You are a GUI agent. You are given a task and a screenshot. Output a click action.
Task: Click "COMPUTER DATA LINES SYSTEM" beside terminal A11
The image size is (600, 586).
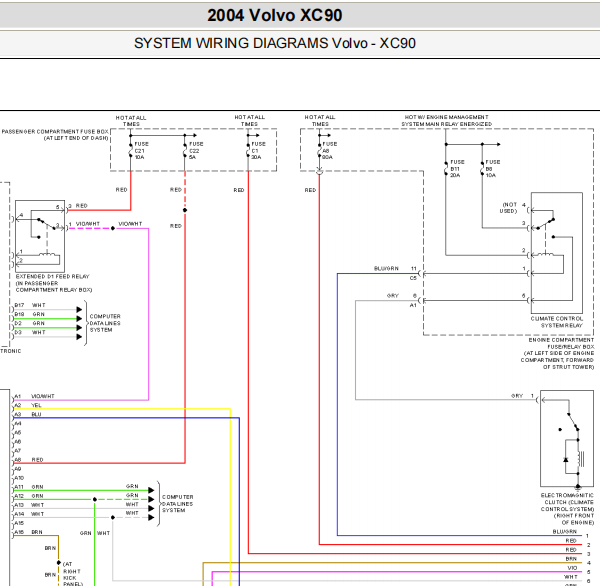point(177,504)
